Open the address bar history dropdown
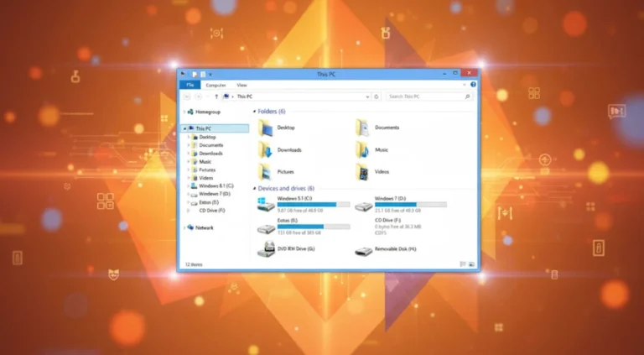 pos(367,97)
